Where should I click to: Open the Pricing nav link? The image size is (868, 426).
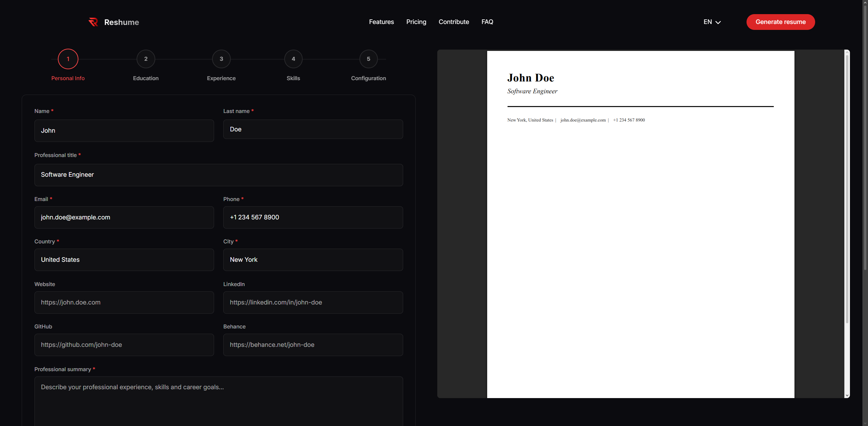coord(416,22)
